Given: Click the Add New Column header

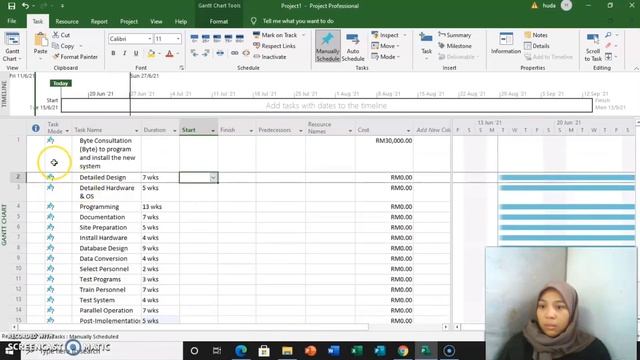Looking at the screenshot, I should click(432, 130).
